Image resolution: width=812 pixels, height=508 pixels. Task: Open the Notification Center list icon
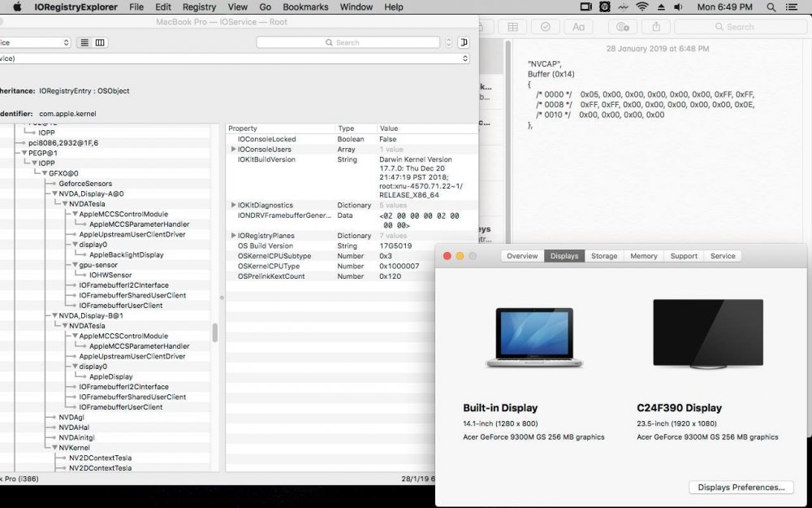[792, 7]
